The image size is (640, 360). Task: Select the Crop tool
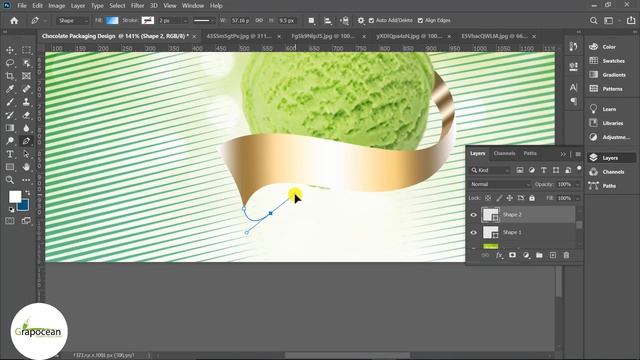pos(10,76)
